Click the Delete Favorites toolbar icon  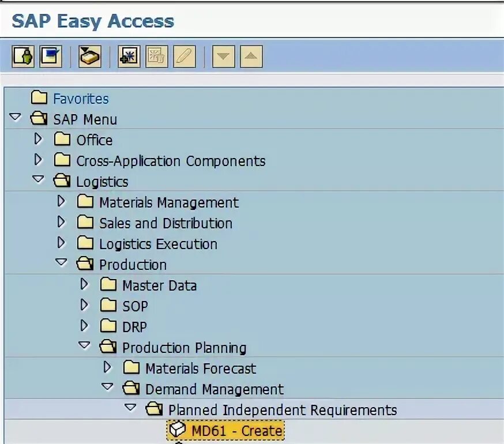[x=156, y=57]
